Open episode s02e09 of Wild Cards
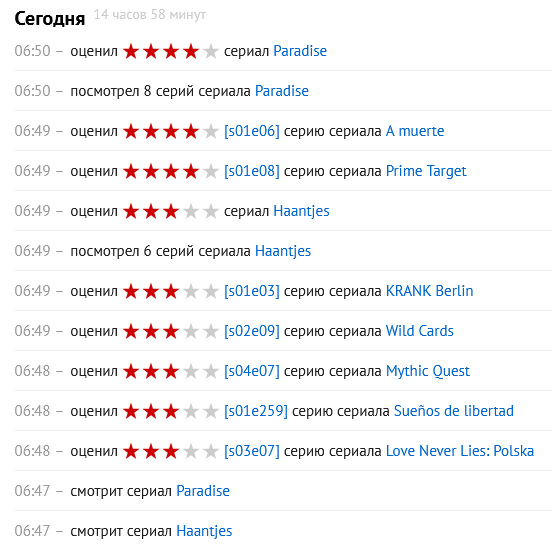 pyautogui.click(x=252, y=331)
